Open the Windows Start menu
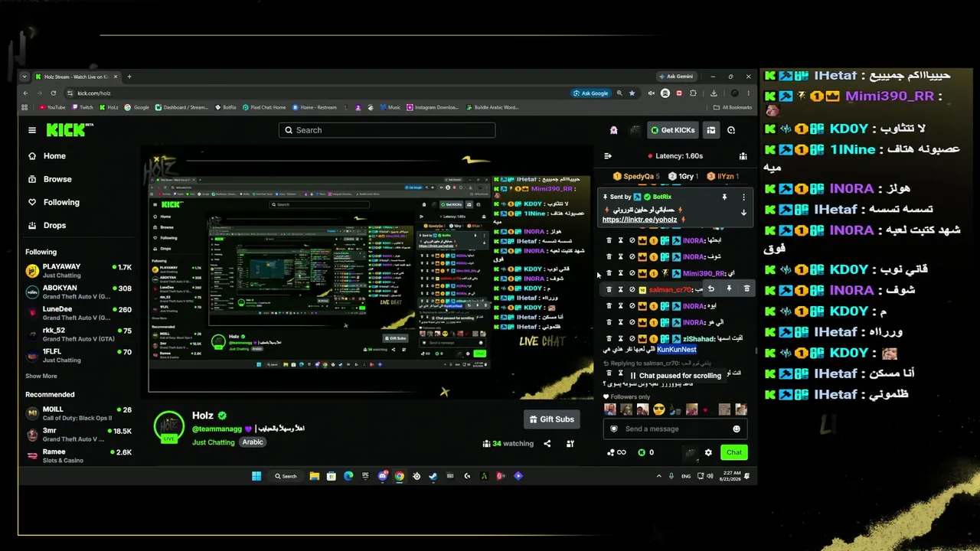980x551 pixels. 256,476
